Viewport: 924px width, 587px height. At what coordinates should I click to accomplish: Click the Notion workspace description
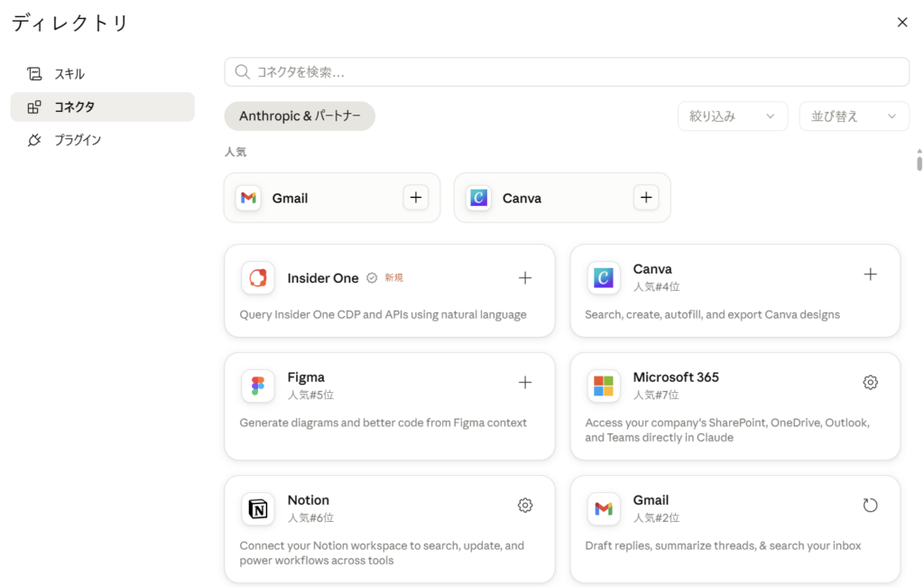coord(382,553)
